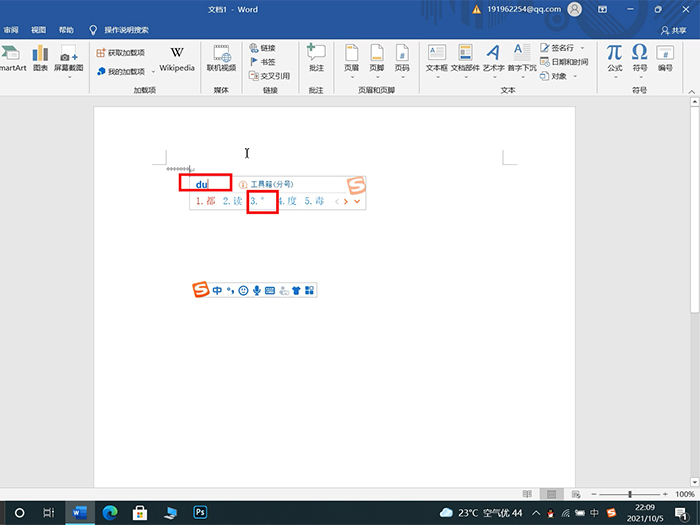The height and width of the screenshot is (525, 700).
Task: Open the 审阅 review tab
Action: tap(11, 30)
